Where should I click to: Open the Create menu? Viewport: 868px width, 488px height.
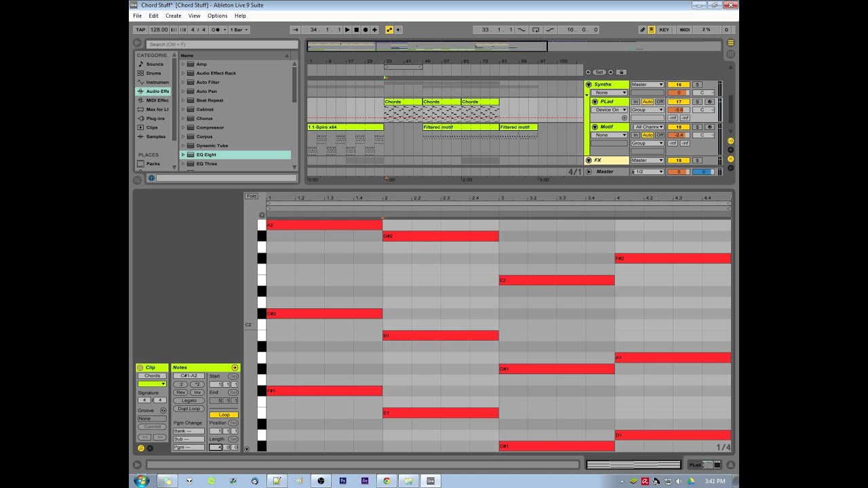point(174,16)
